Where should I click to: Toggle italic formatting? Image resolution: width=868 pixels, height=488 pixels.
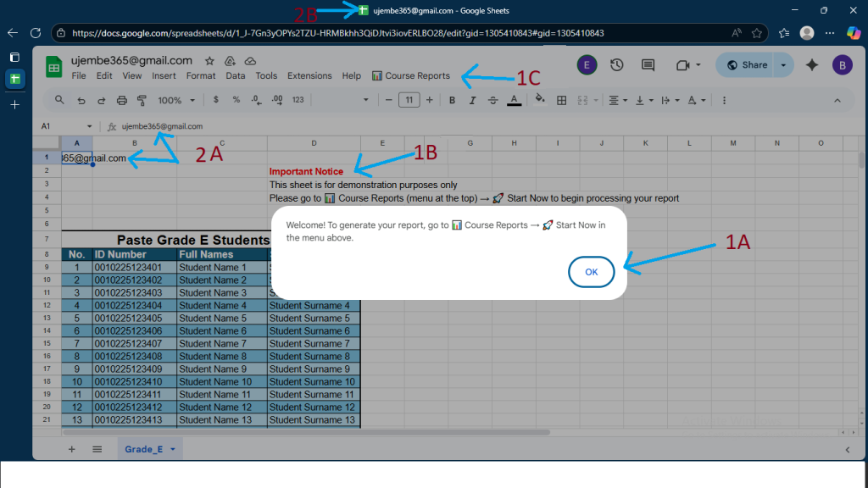(473, 100)
